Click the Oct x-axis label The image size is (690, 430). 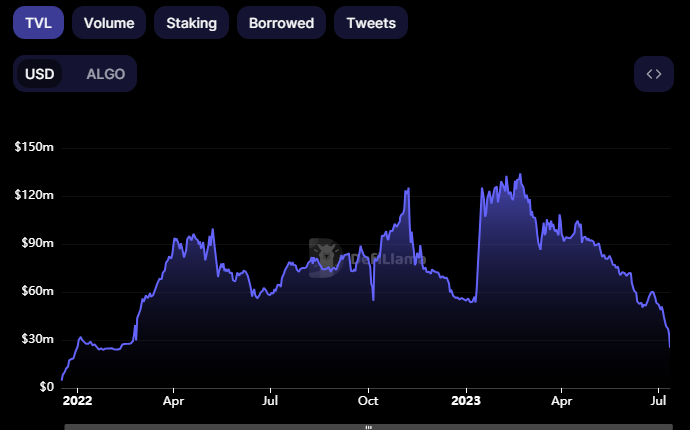point(368,403)
